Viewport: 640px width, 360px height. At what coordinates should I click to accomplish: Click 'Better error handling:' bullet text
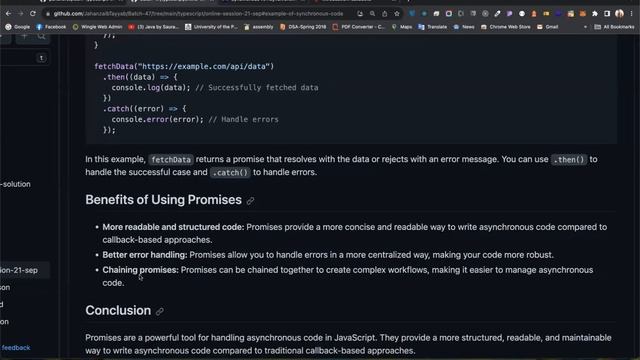(x=144, y=255)
